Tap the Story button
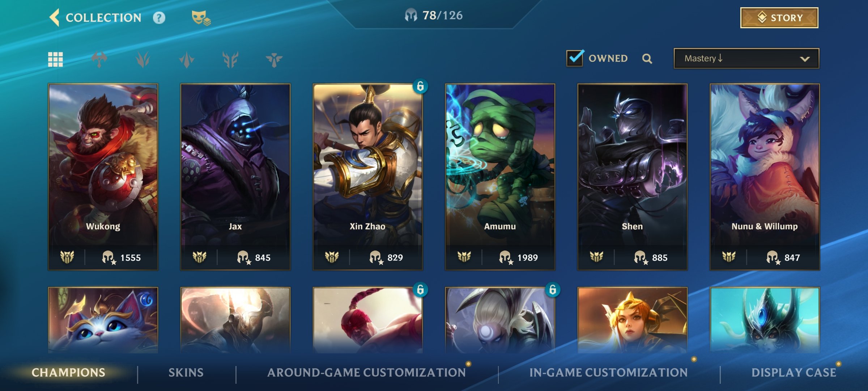Viewport: 868px width, 391px height. pyautogui.click(x=779, y=17)
